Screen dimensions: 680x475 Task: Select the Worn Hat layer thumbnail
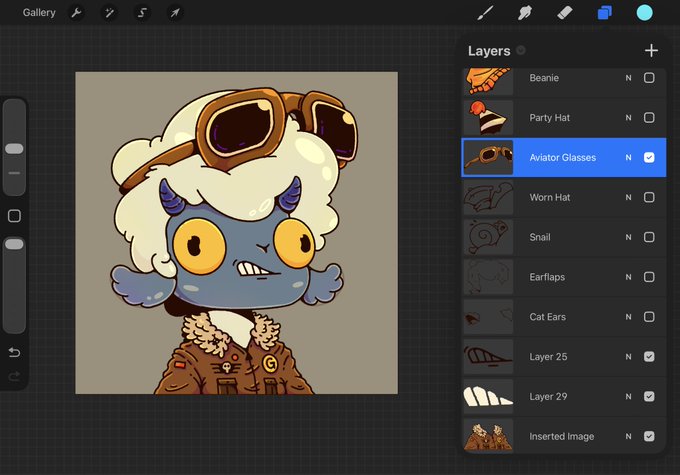coord(488,197)
